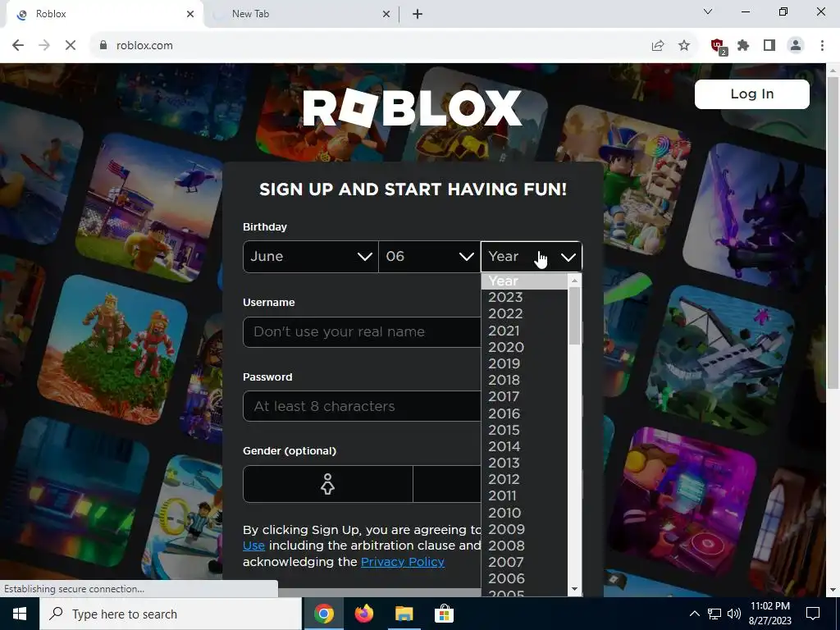Image resolution: width=840 pixels, height=630 pixels.
Task: Select the "Year" placeholder option
Action: (x=524, y=281)
